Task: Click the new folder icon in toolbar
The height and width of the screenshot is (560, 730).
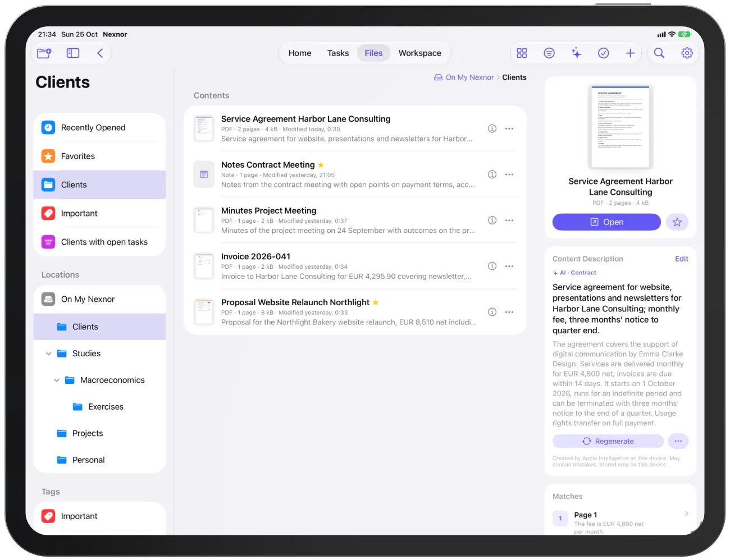Action: point(44,53)
